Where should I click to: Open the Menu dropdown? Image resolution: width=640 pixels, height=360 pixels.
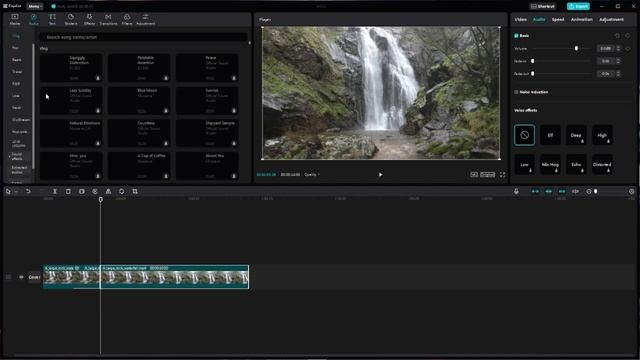click(x=35, y=6)
